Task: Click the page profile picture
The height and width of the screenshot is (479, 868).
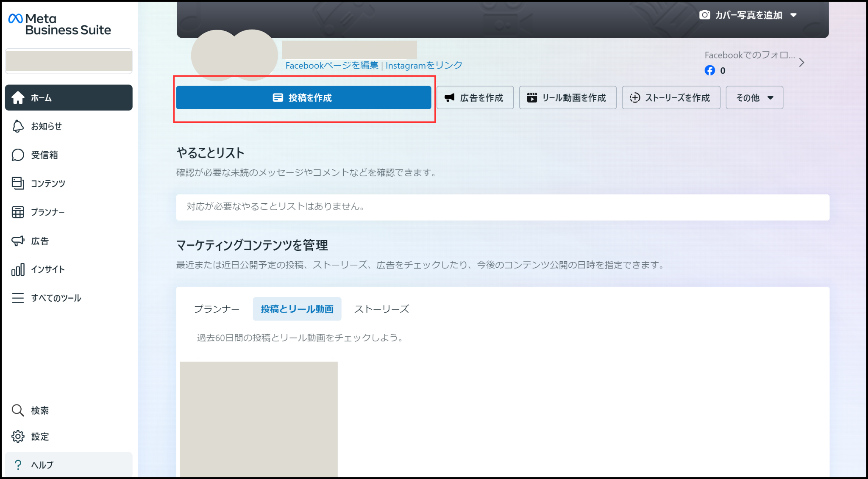Action: pos(234,55)
